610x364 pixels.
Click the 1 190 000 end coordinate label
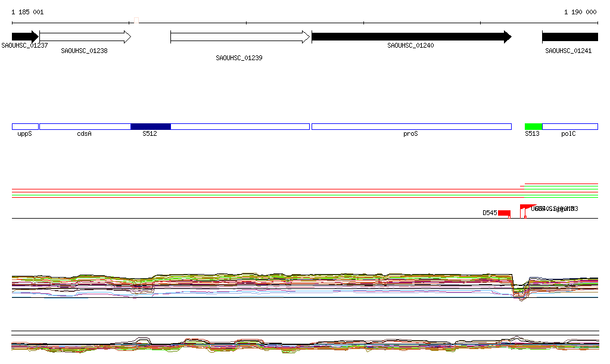pos(580,12)
